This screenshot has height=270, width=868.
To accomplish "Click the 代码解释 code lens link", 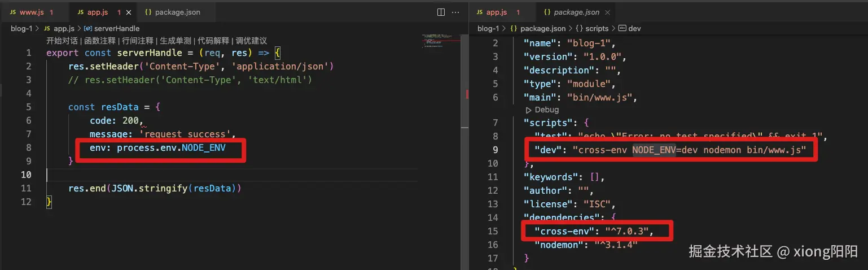I will 214,41.
